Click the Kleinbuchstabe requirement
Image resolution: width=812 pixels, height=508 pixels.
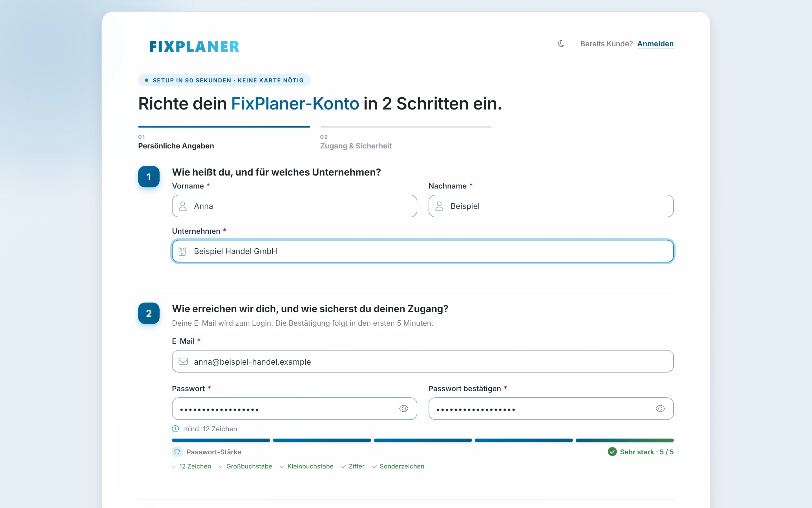coord(307,466)
